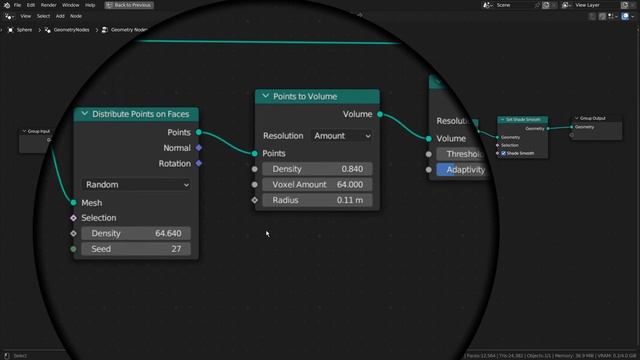Open the editor type dropdown icon
This screenshot has width=640, height=360.
(9, 16)
